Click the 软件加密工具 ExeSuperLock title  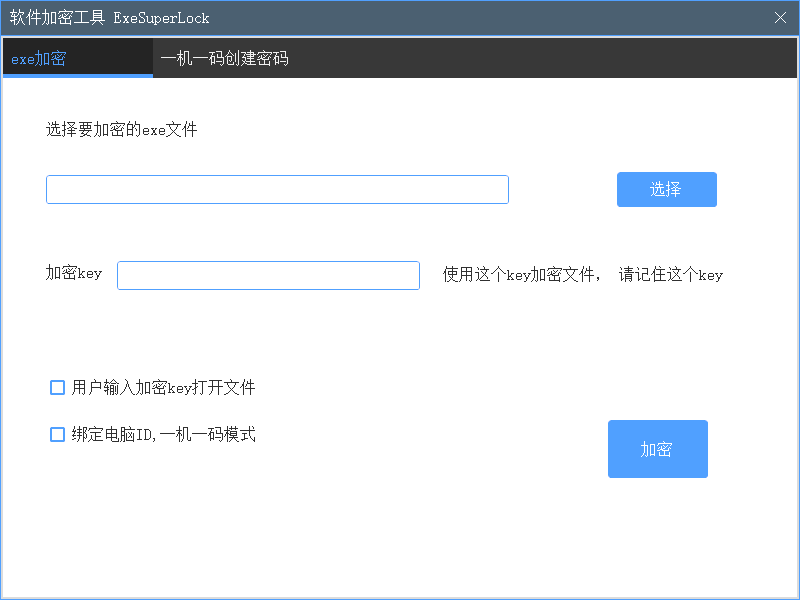pyautogui.click(x=110, y=18)
